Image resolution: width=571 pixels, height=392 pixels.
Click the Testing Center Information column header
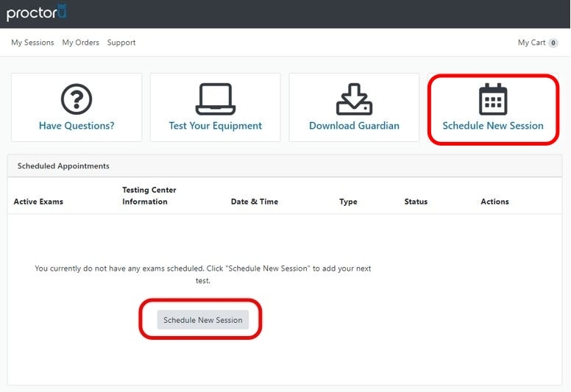(x=149, y=196)
